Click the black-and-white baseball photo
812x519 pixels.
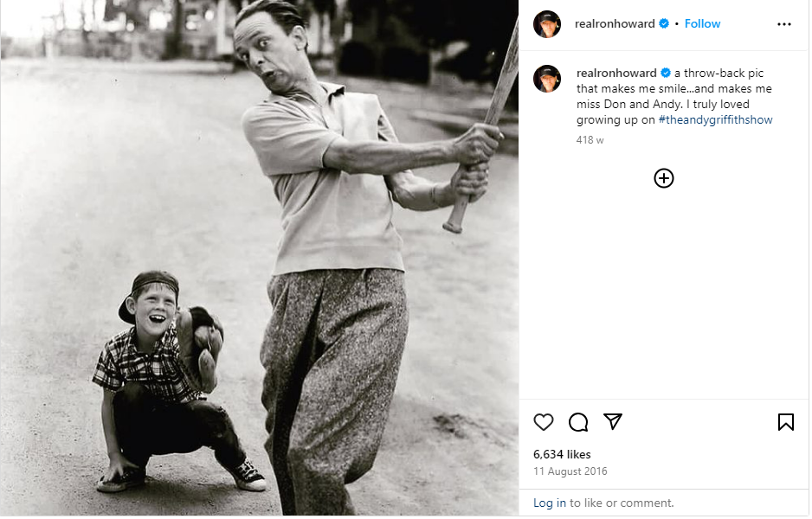point(260,259)
